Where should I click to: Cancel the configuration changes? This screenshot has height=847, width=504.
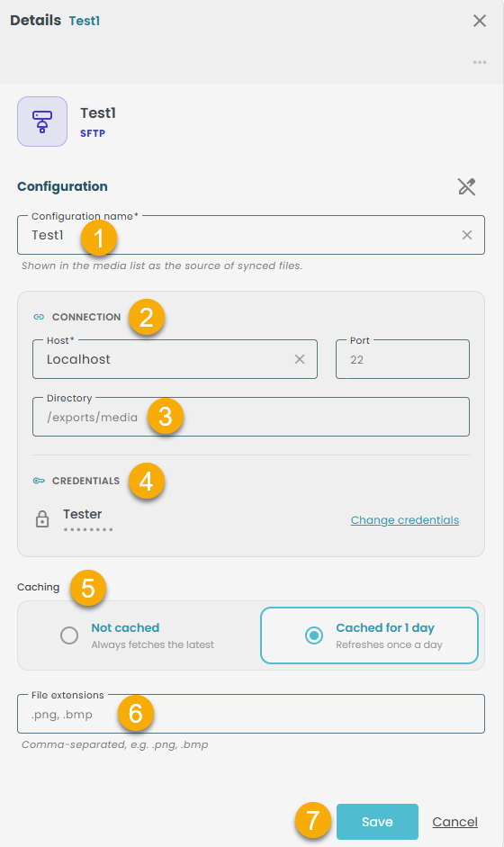[454, 822]
